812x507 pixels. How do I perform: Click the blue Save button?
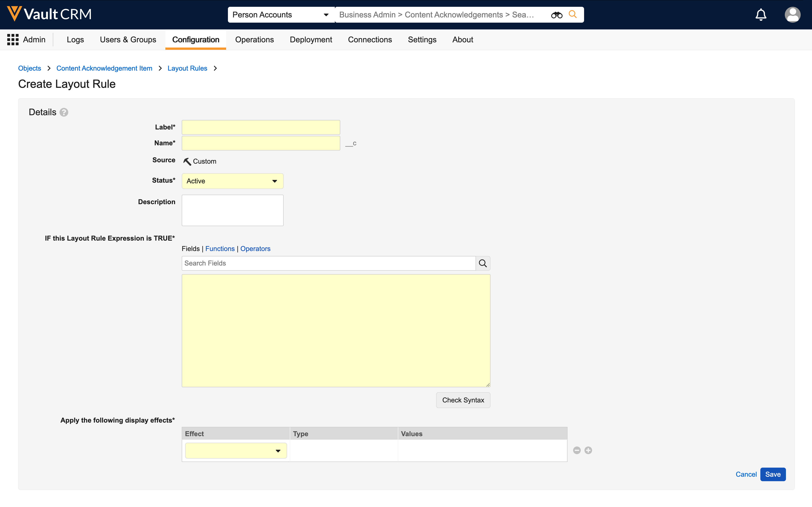click(x=772, y=474)
